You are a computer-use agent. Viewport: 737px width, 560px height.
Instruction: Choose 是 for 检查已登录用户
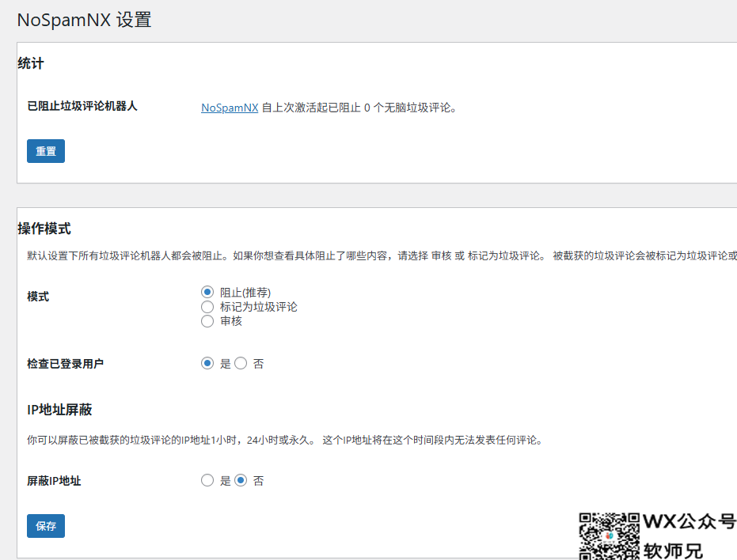coord(207,364)
